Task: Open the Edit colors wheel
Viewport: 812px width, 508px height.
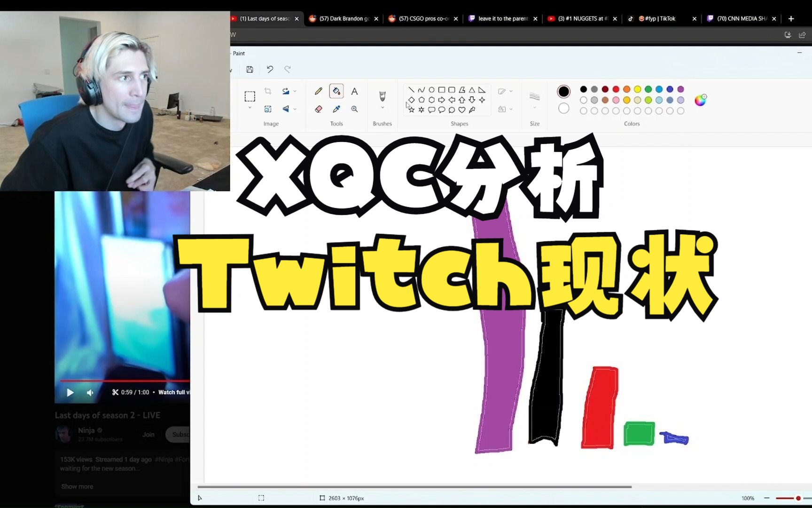Action: [700, 100]
